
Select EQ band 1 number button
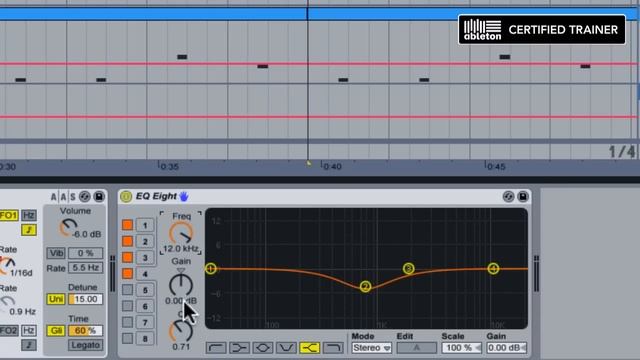tap(145, 225)
